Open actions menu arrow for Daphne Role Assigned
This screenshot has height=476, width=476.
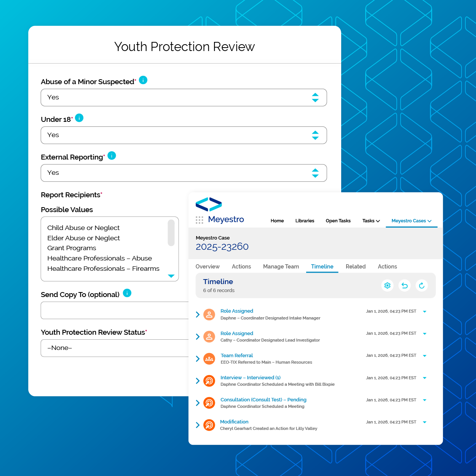[x=425, y=311]
